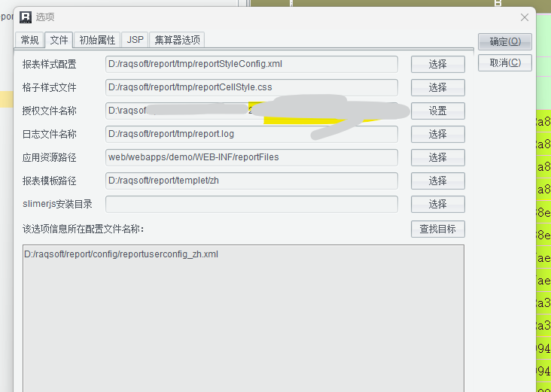Screen dimensions: 551x392
Task: Focus the 报表模板路径 templet/zh field
Action: 251,181
